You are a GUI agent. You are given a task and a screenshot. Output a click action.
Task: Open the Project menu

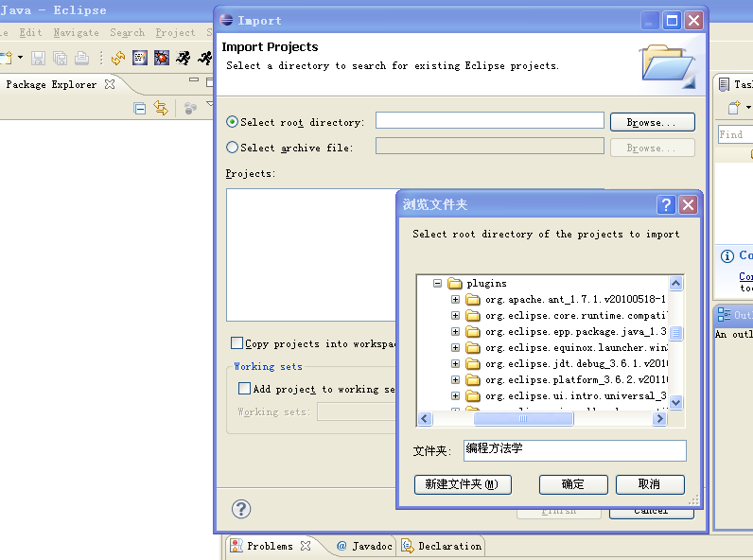click(175, 32)
